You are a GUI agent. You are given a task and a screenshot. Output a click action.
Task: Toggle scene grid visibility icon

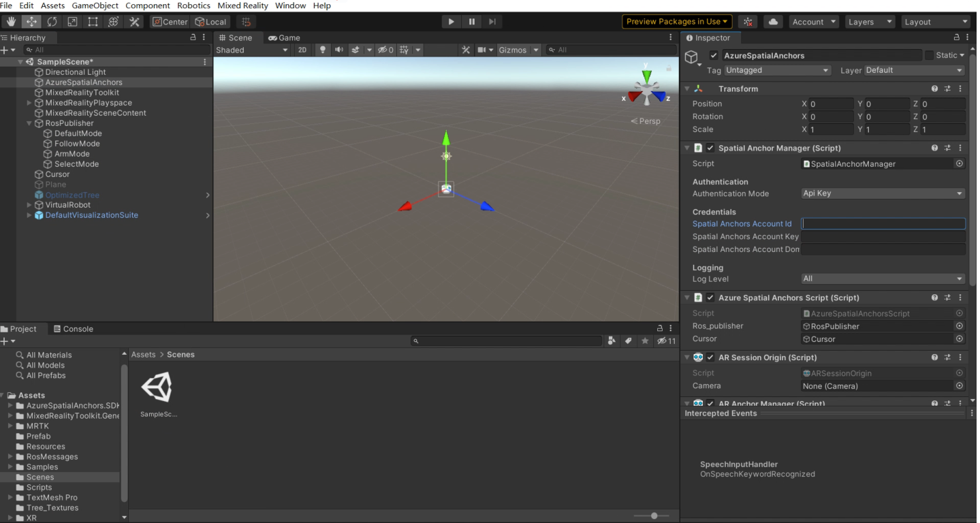pos(405,50)
